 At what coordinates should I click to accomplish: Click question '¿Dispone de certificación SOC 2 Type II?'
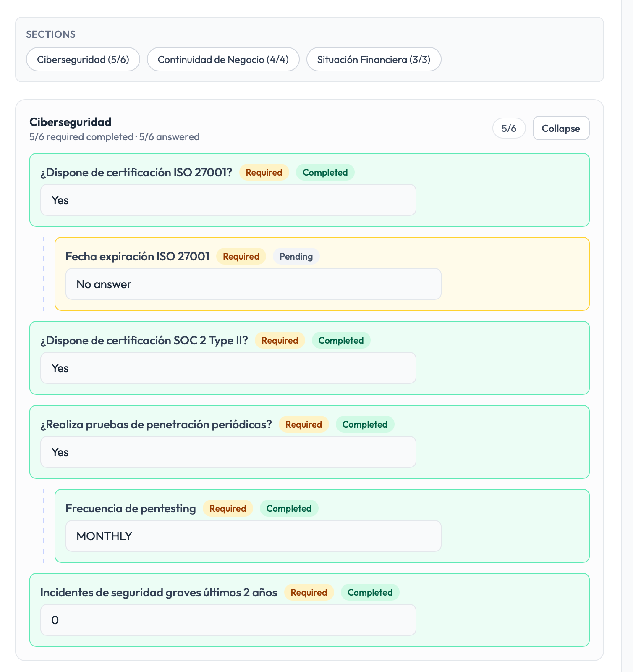point(144,341)
